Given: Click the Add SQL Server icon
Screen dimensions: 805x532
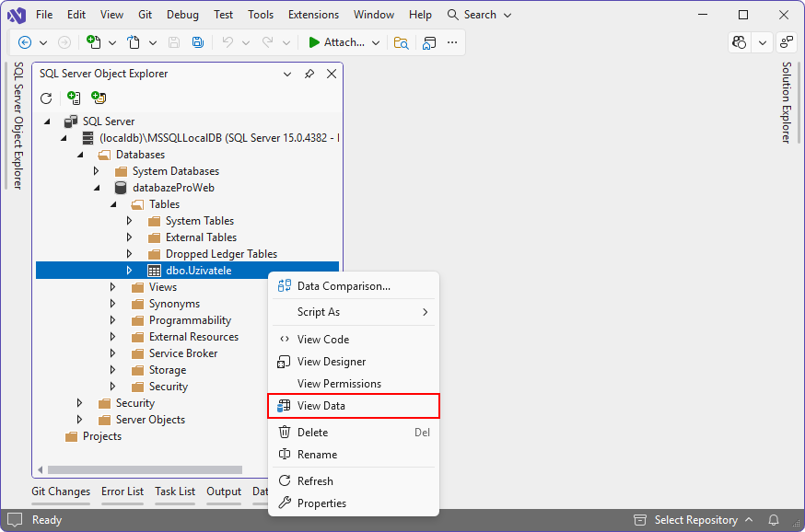Looking at the screenshot, I should pos(75,97).
